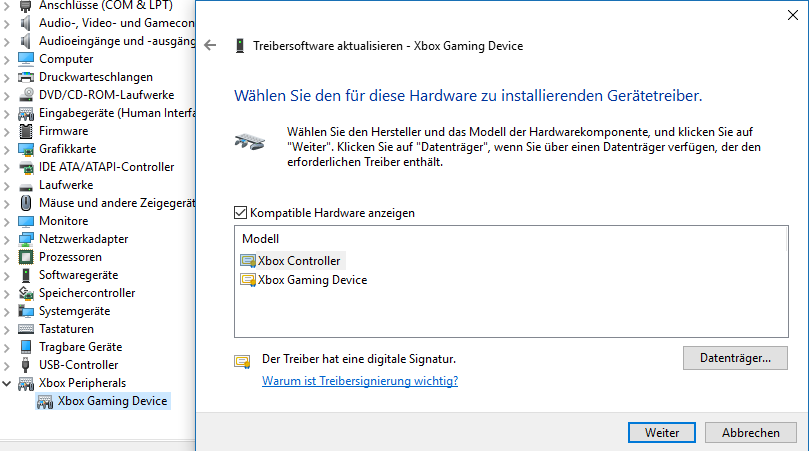The image size is (809, 451).
Task: Click the Laufwerke drive icon
Action: pos(25,186)
